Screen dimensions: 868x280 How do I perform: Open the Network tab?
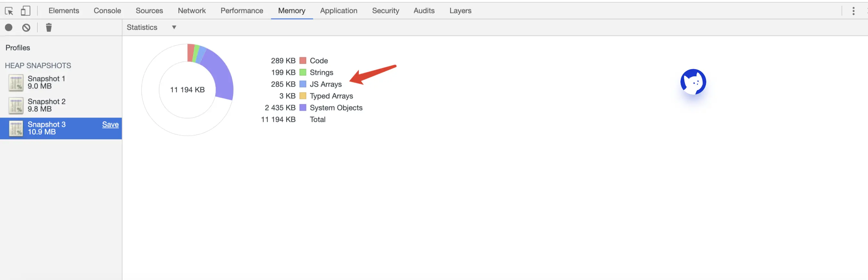point(191,11)
